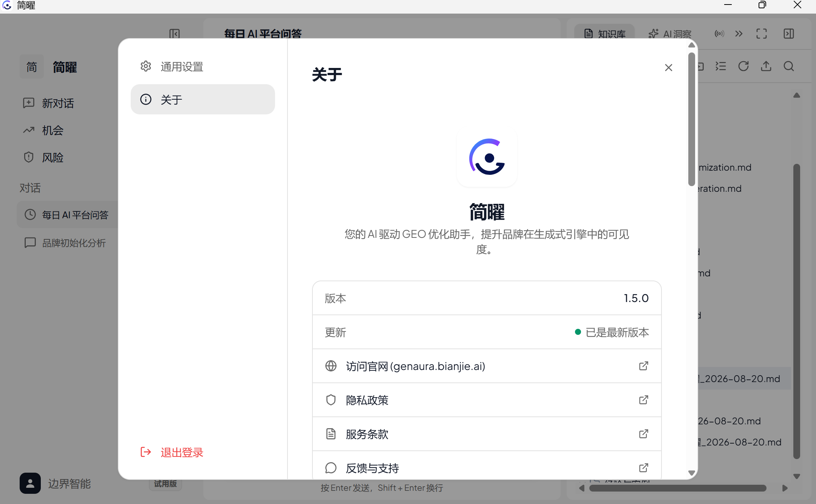
Task: Open the 通用设置 settings tab
Action: (203, 67)
